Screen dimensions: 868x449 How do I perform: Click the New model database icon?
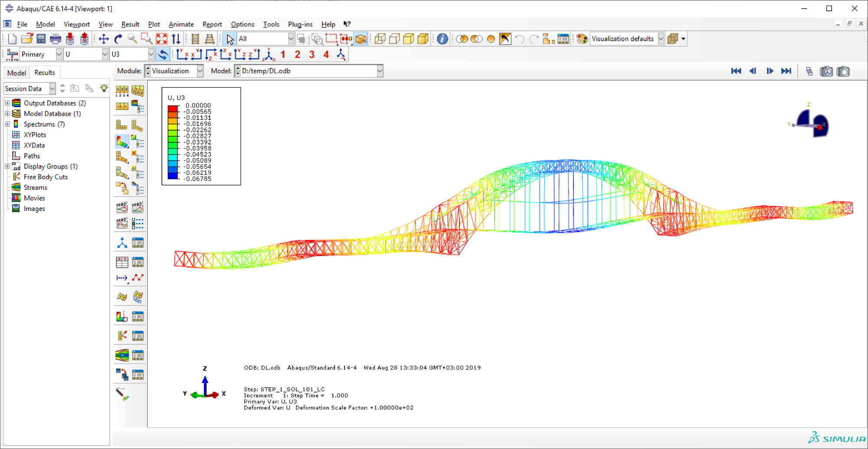pyautogui.click(x=12, y=39)
